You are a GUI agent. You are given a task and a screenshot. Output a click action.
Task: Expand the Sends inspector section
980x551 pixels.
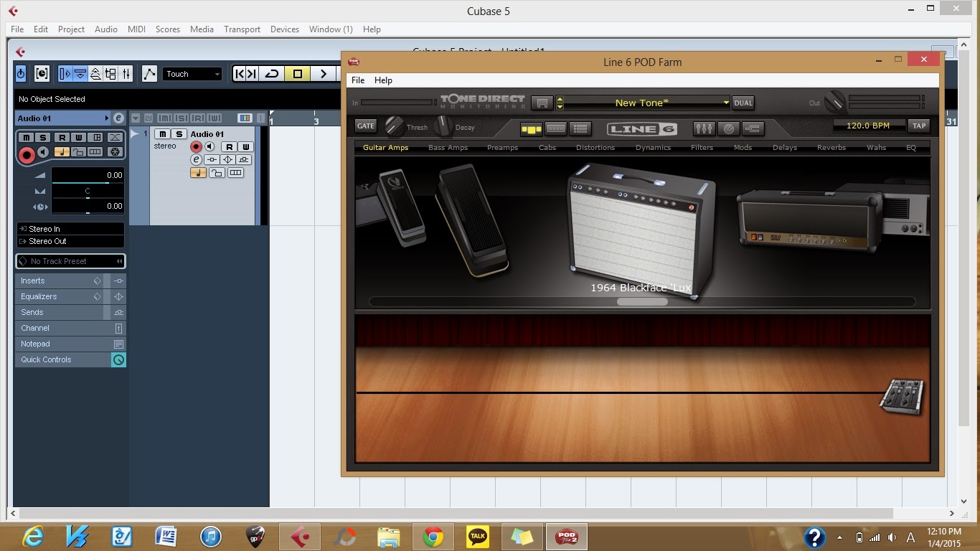[x=70, y=312]
